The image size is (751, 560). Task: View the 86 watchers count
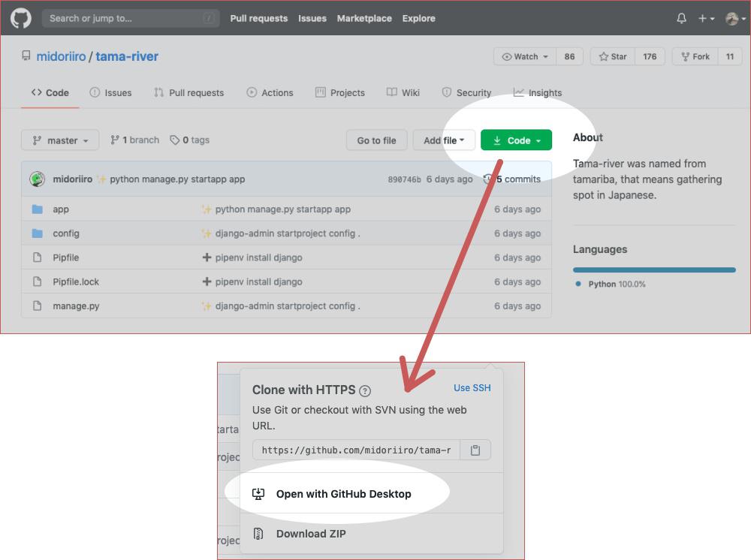click(x=569, y=56)
